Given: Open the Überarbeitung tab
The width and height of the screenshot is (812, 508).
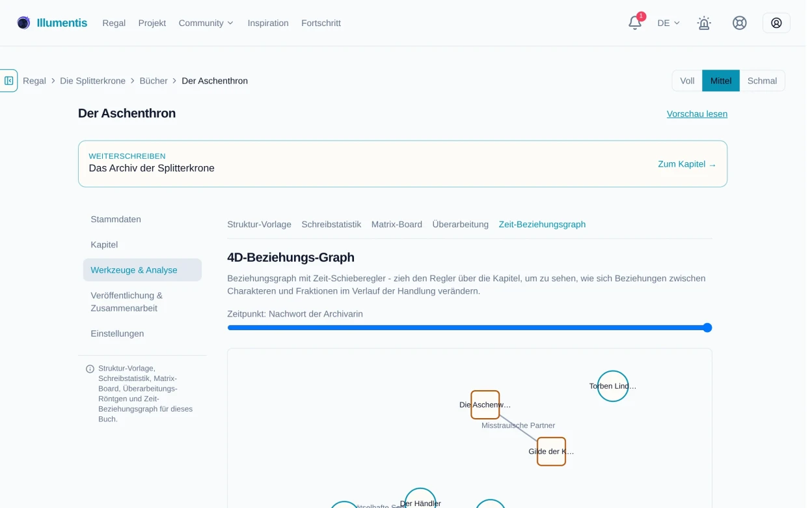Looking at the screenshot, I should click(461, 224).
